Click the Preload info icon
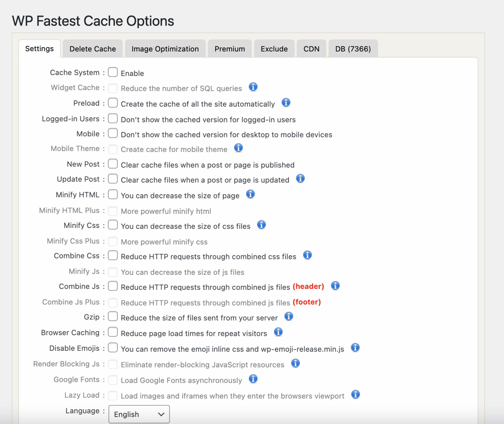 tap(285, 103)
